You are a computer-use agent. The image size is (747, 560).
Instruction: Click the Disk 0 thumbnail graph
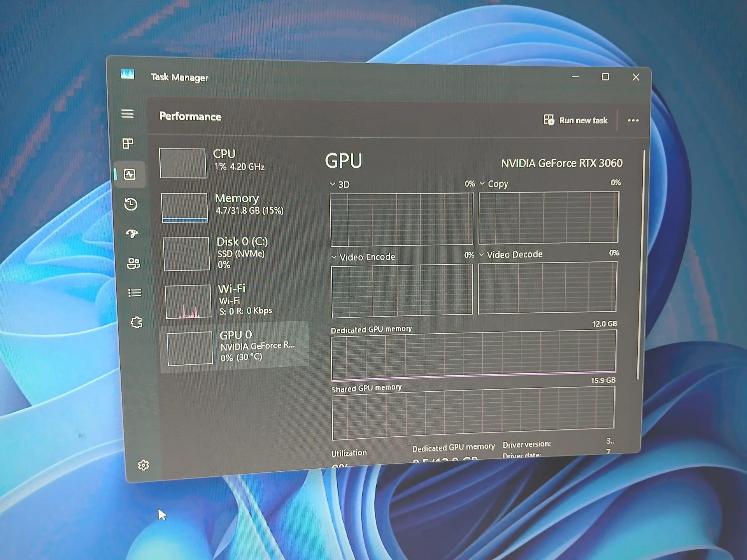click(x=186, y=254)
